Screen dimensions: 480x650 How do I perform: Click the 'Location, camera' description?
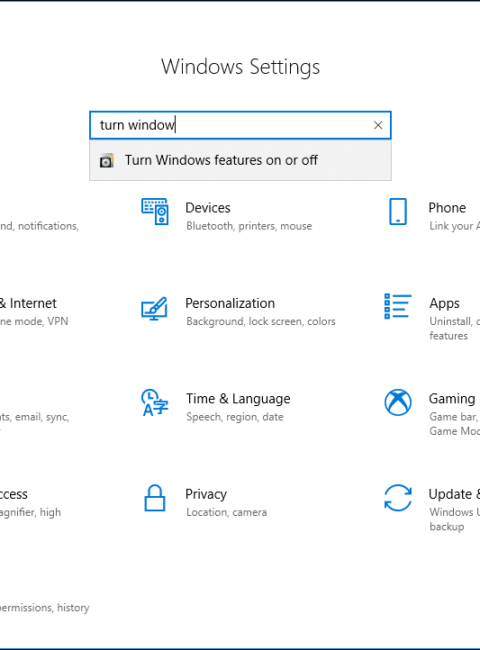coord(226,512)
